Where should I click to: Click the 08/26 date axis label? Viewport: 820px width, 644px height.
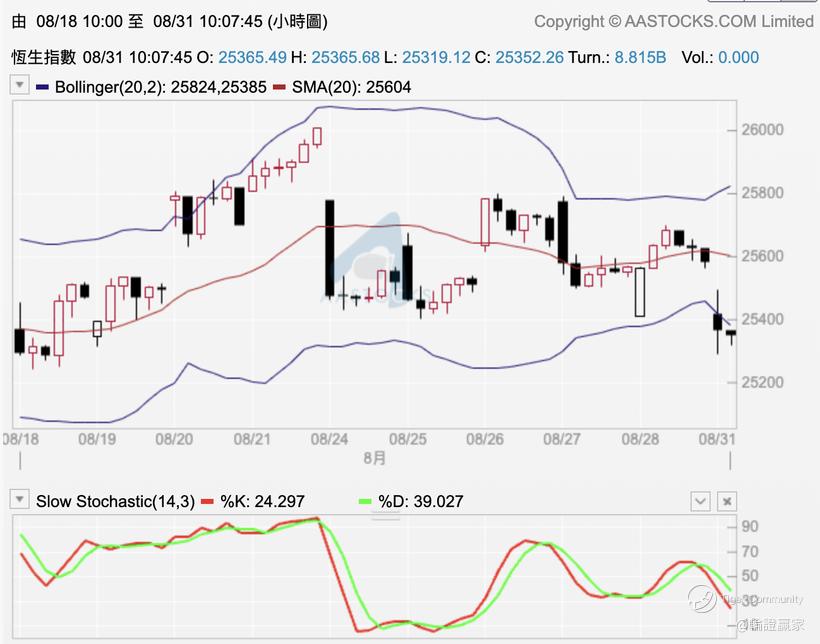point(485,438)
